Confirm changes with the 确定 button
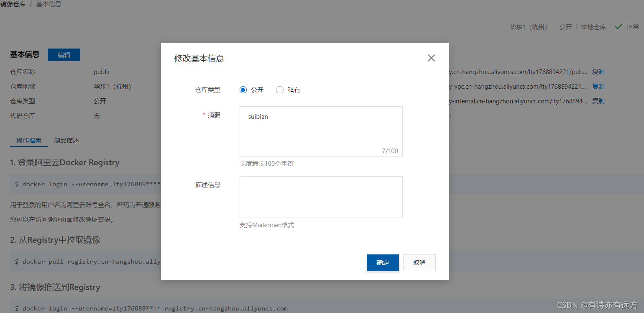 (x=382, y=262)
